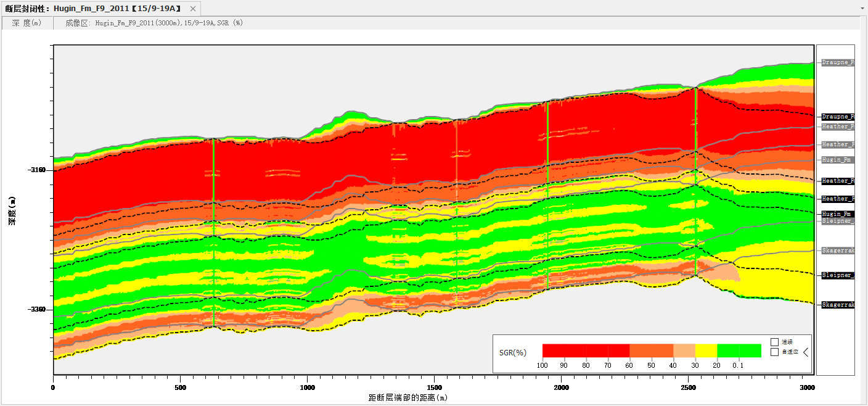Collapse the SGR legend with the chevron
Image resolution: width=868 pixels, height=406 pixels.
pyautogui.click(x=805, y=352)
